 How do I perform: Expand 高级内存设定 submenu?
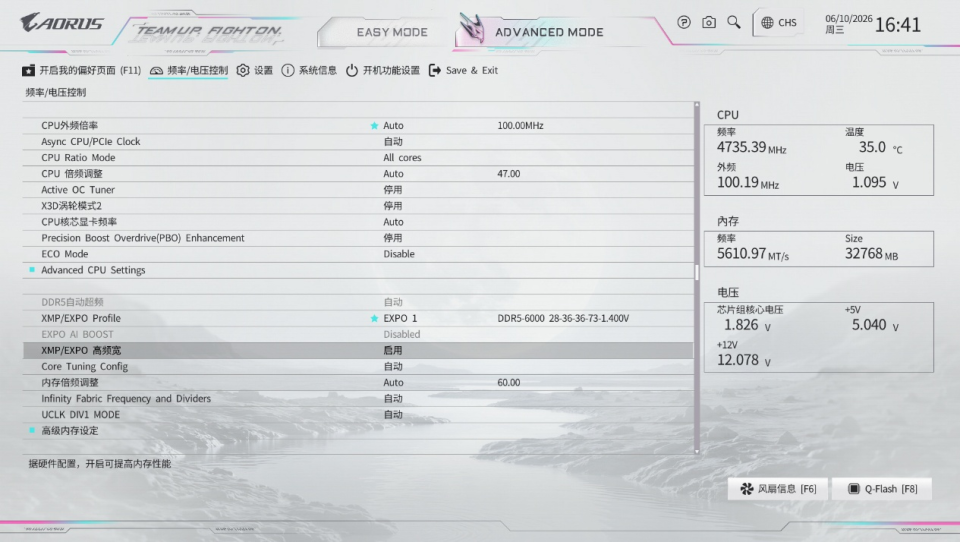pyautogui.click(x=70, y=431)
